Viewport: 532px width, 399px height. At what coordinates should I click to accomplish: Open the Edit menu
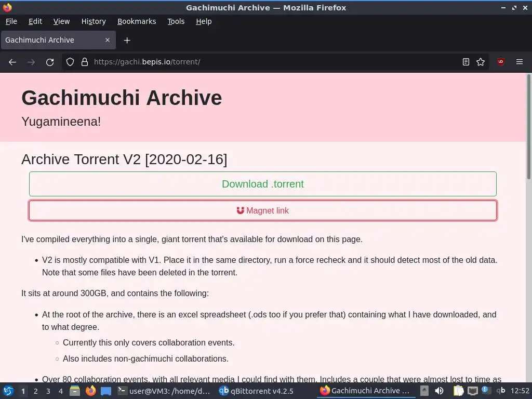click(35, 21)
